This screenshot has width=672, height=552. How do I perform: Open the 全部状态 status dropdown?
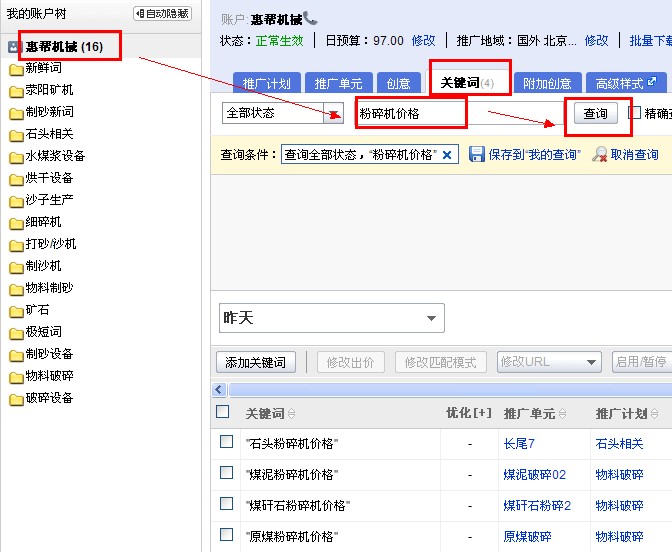[x=334, y=113]
